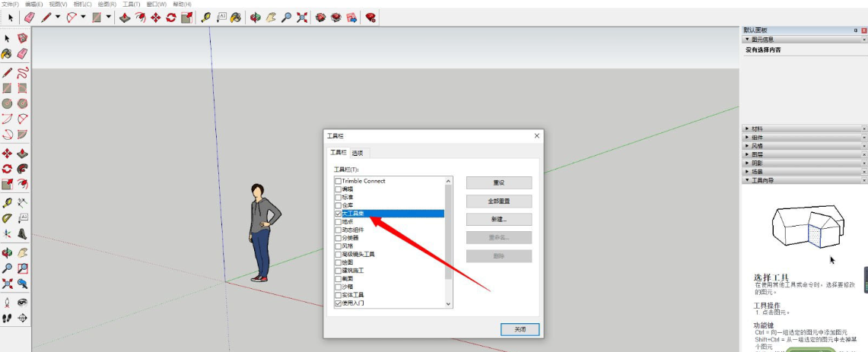This screenshot has width=868, height=352.
Task: Select the Eraser tool in top toolbar
Action: point(30,17)
